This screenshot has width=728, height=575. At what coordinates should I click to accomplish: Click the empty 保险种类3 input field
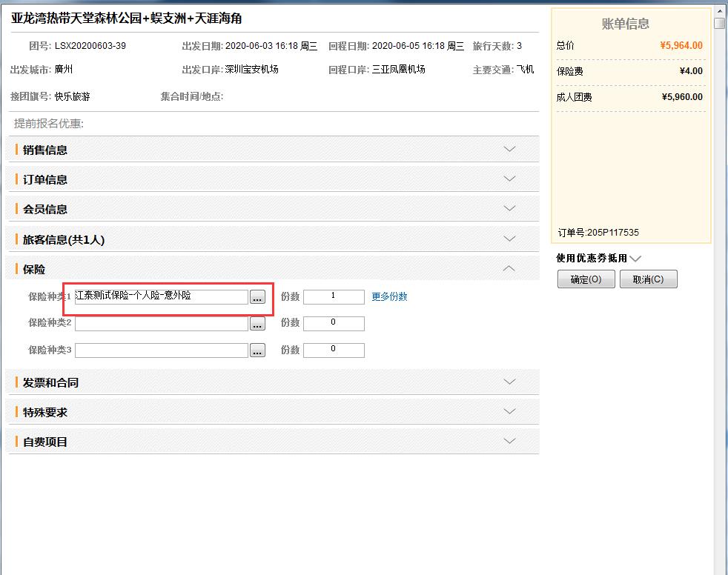pos(161,350)
